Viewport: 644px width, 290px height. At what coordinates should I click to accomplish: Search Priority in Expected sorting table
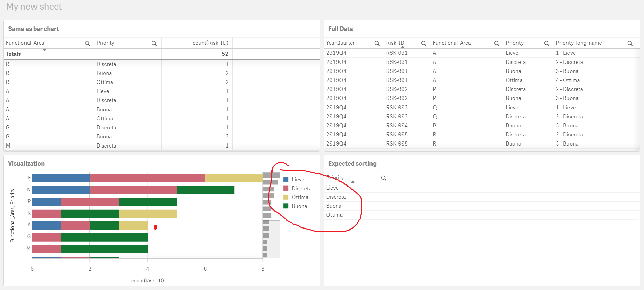coord(384,178)
